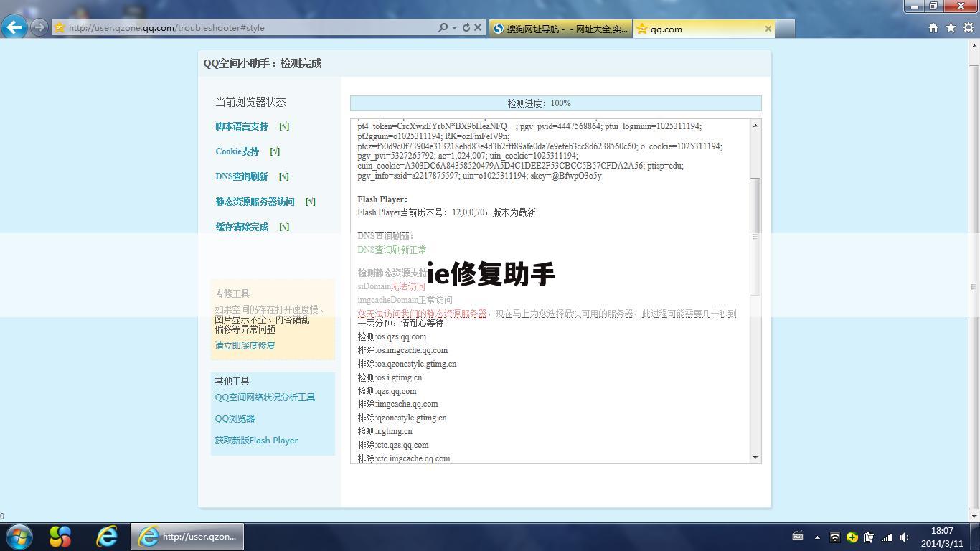Open the Favorites star icon

(951, 28)
